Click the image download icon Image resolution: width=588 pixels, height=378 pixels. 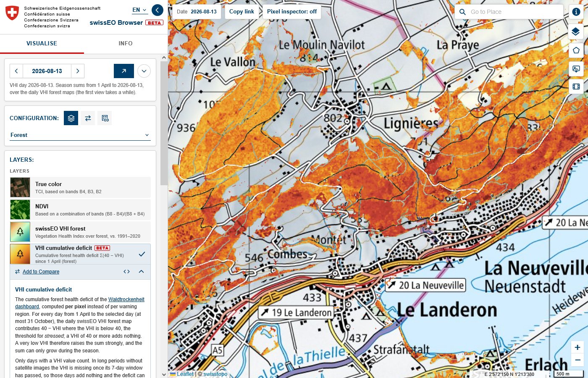point(576,68)
